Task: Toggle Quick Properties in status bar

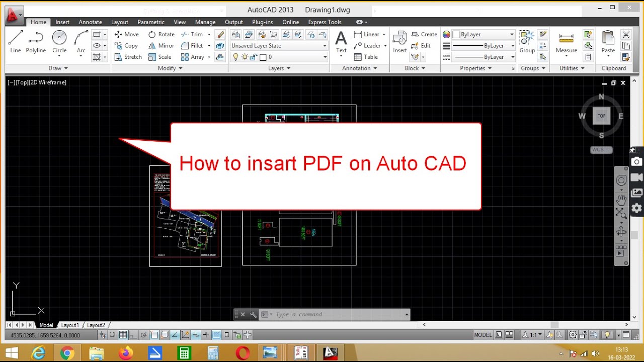Action: (x=226, y=335)
